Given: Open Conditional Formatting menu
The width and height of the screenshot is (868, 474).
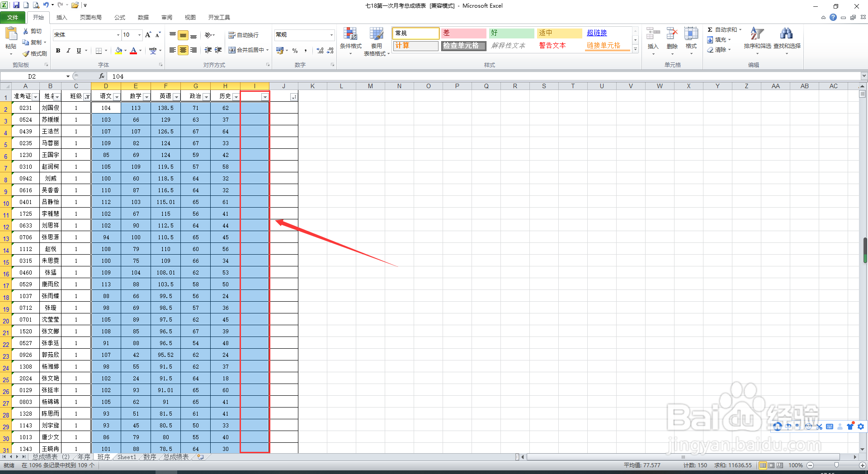Looking at the screenshot, I should 351,41.
